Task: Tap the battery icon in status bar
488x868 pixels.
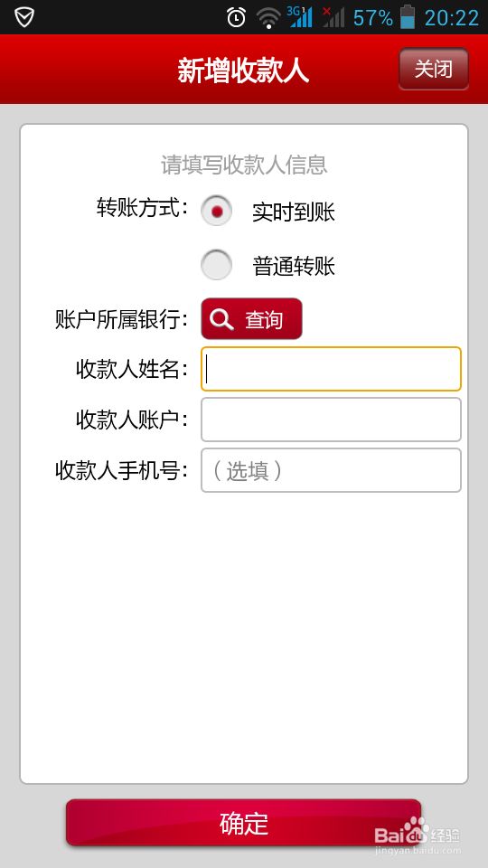Action: [408, 16]
